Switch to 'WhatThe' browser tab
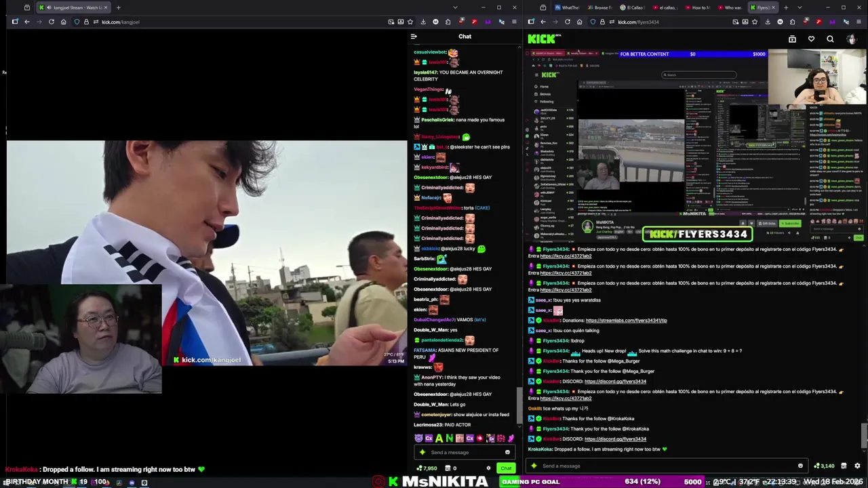Image resolution: width=868 pixels, height=488 pixels. (567, 7)
